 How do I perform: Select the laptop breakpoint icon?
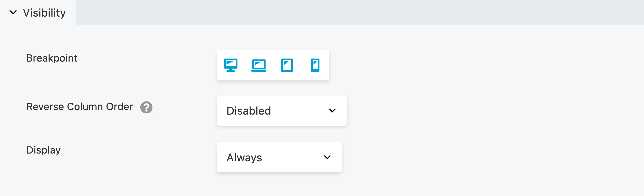259,66
